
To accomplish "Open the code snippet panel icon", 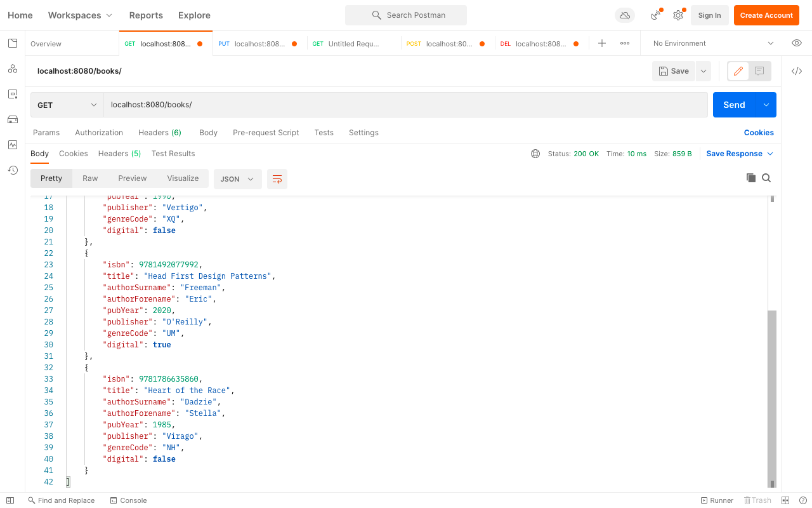I will pos(797,71).
